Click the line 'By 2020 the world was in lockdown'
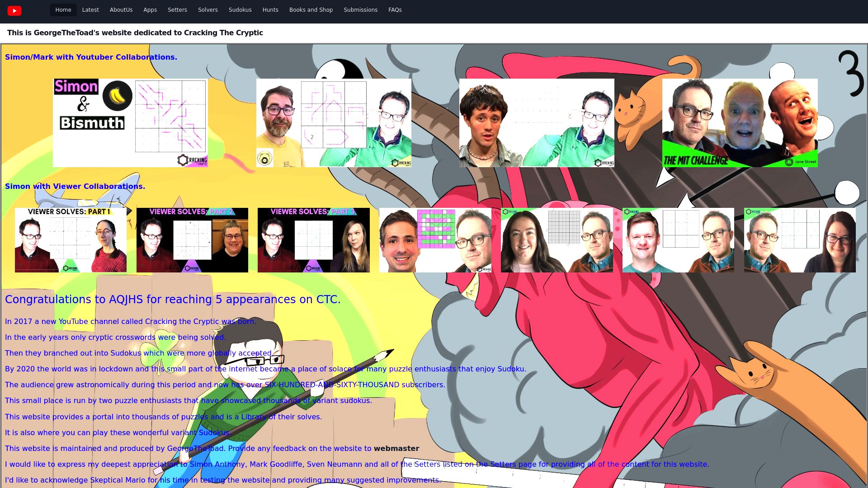 [x=266, y=369]
